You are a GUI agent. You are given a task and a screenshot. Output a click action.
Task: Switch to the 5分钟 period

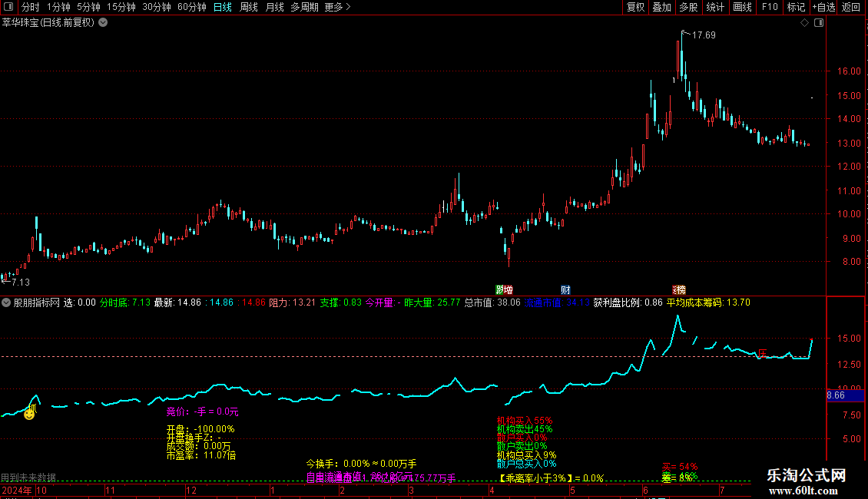pos(88,7)
